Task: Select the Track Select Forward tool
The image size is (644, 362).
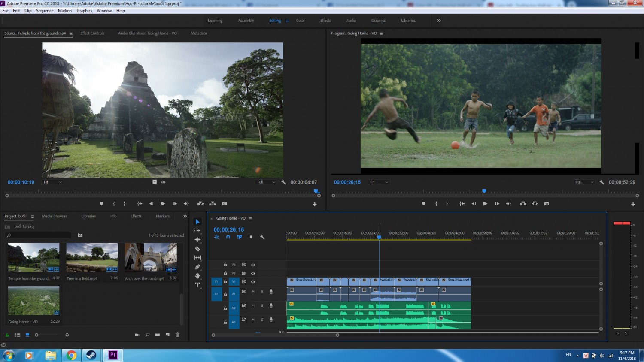Action: tap(197, 231)
